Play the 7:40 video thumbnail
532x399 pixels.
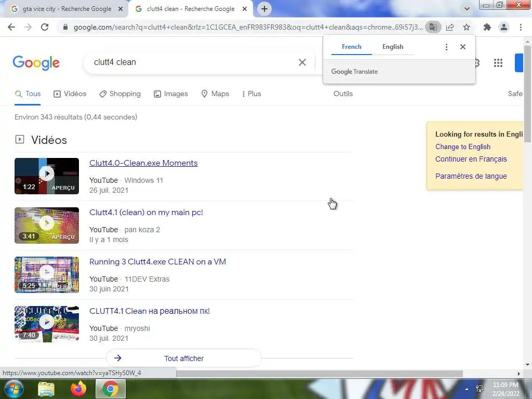coord(47,324)
